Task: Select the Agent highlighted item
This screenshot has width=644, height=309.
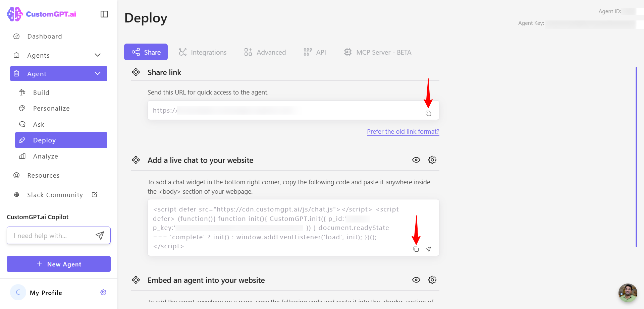Action: click(49, 74)
